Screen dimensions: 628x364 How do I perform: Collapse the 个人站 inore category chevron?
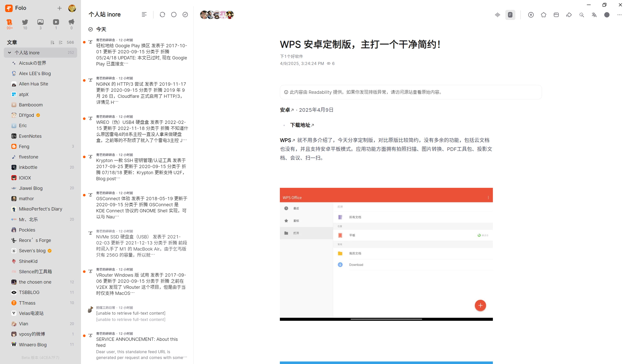point(10,53)
